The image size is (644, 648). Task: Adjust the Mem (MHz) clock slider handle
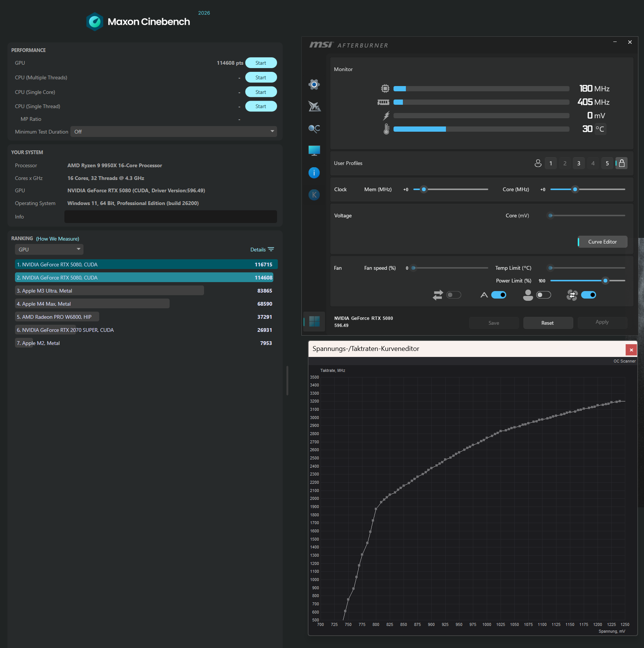(x=424, y=189)
